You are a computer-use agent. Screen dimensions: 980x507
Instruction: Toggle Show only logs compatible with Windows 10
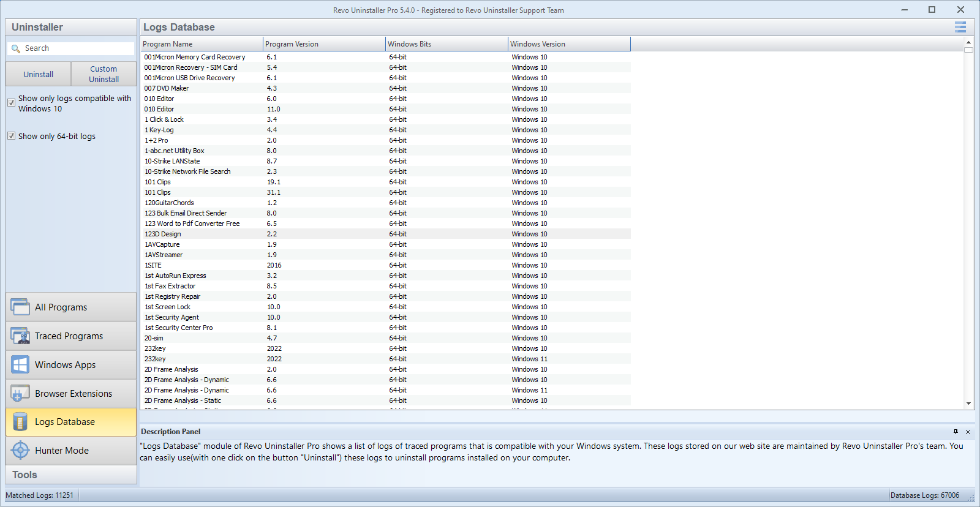pos(11,102)
